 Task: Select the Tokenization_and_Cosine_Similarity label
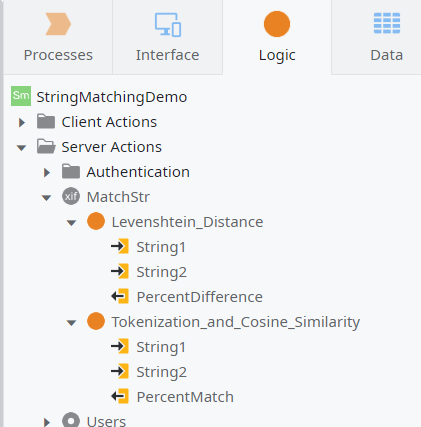point(236,322)
